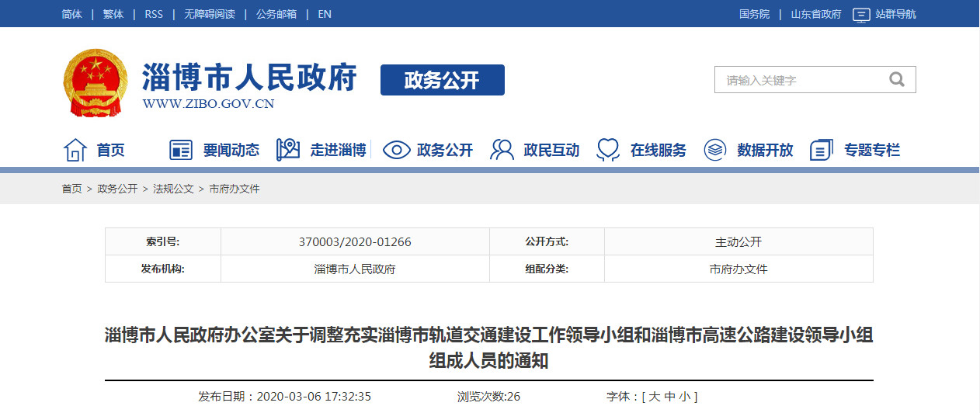Open the 山东省政府 link
Screen dimensions: 980x413
[x=815, y=14]
